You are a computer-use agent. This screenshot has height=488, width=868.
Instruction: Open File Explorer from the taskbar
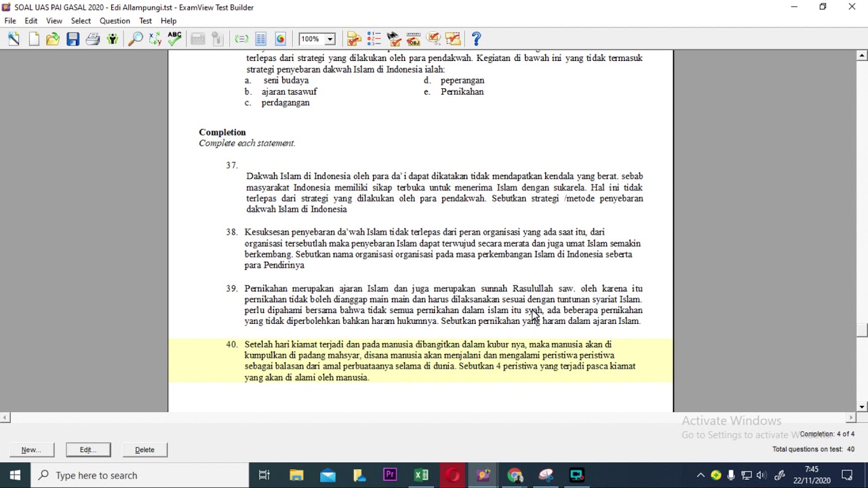[296, 475]
